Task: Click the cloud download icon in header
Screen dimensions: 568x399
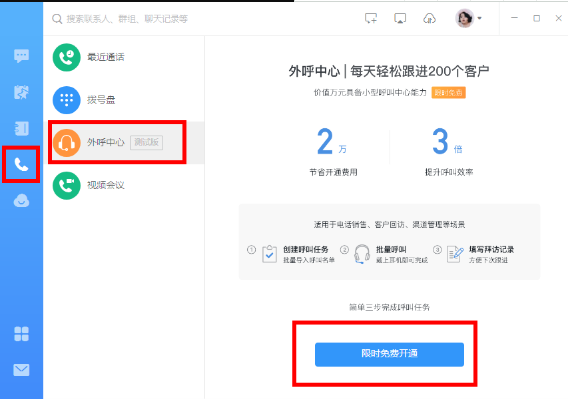Action: [429, 18]
